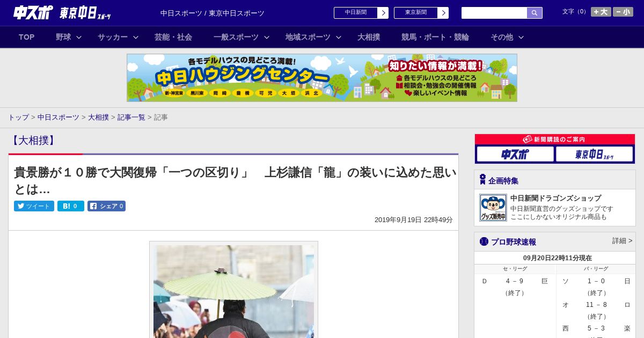Open プロ野球速報 詳細 link

click(x=623, y=241)
